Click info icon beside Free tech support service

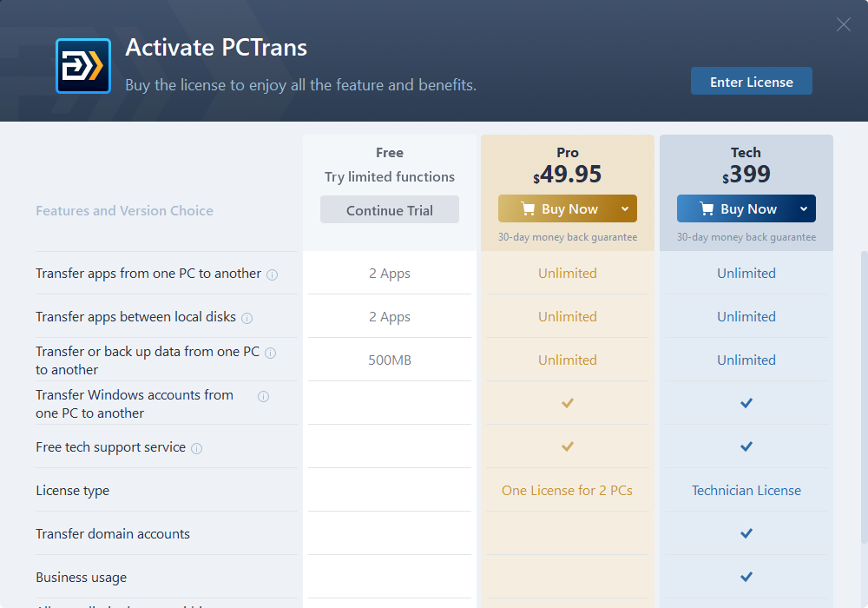[x=196, y=448]
